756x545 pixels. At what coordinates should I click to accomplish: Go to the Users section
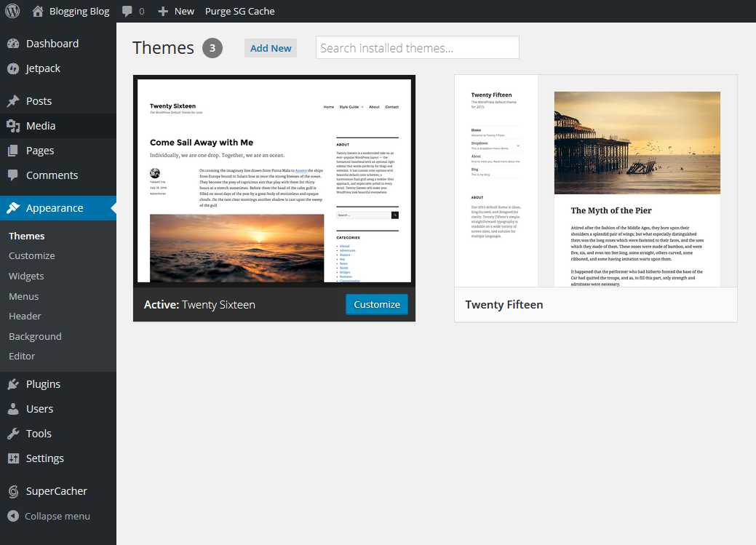point(39,409)
